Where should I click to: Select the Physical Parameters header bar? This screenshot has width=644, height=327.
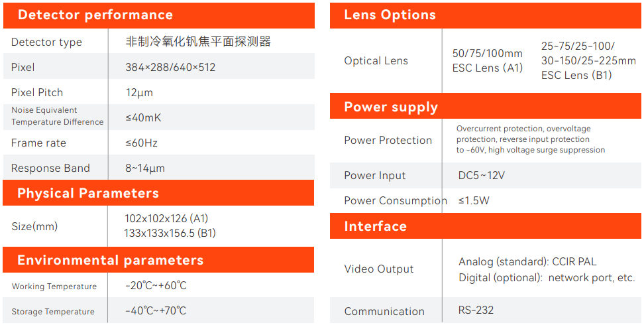click(x=88, y=194)
